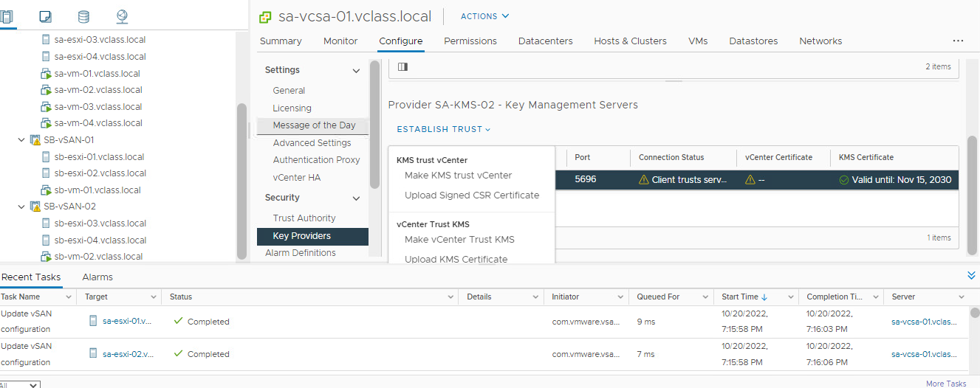Select VM sa-vm-03.vclass.local in tree
980x388 pixels.
click(x=98, y=107)
